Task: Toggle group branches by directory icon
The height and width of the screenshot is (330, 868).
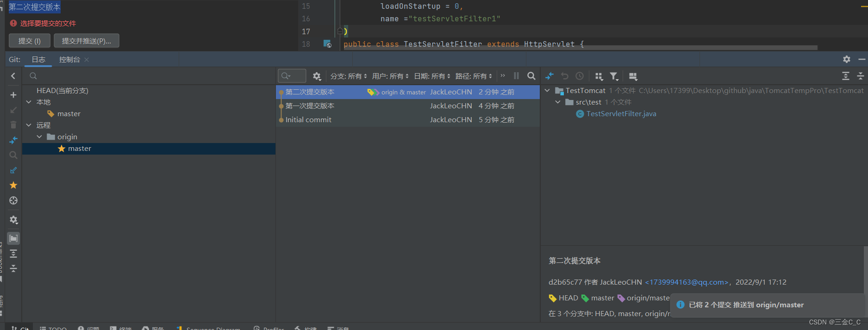Action: pyautogui.click(x=13, y=238)
